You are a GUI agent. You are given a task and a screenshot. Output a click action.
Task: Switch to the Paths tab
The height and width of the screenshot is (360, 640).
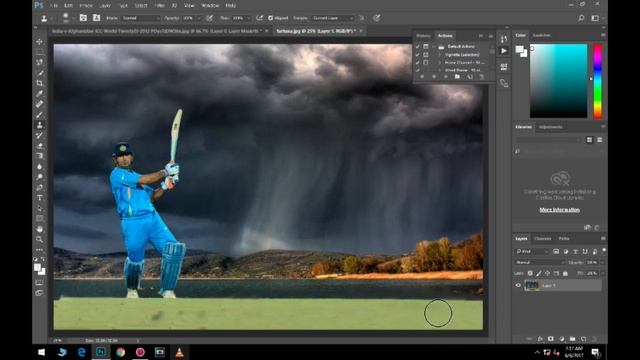click(564, 239)
